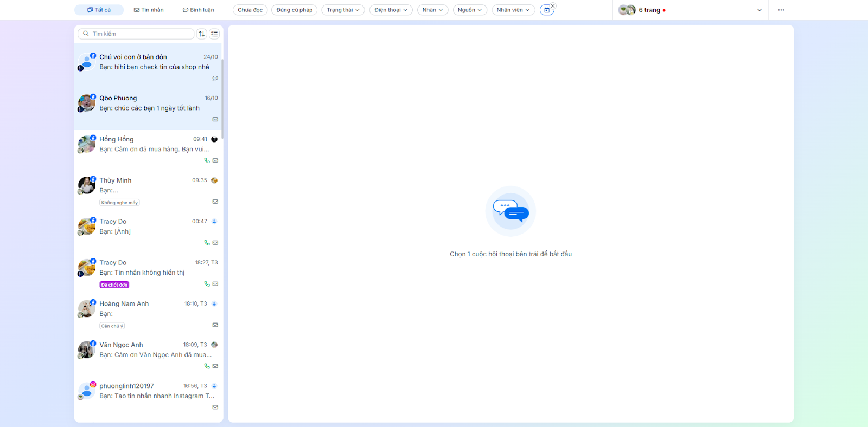
Task: Toggle the Đúng cú pháp filter
Action: pyautogui.click(x=295, y=10)
